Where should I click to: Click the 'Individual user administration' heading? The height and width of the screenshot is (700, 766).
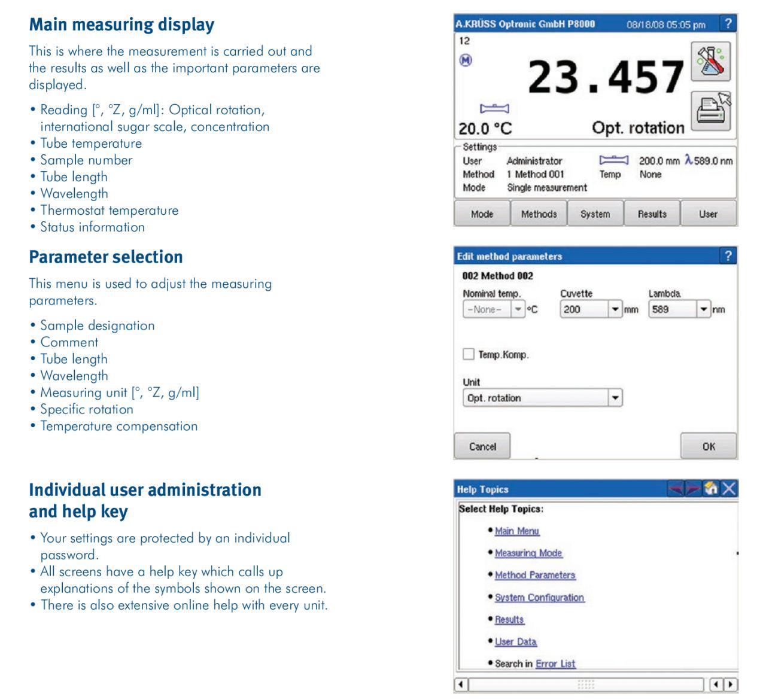point(145,489)
